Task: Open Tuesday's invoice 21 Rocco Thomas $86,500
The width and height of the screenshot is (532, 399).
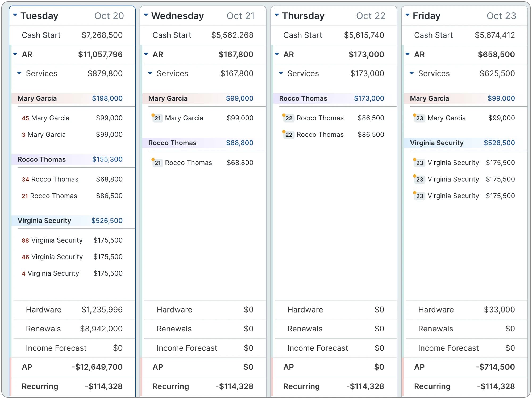Action: [72, 196]
